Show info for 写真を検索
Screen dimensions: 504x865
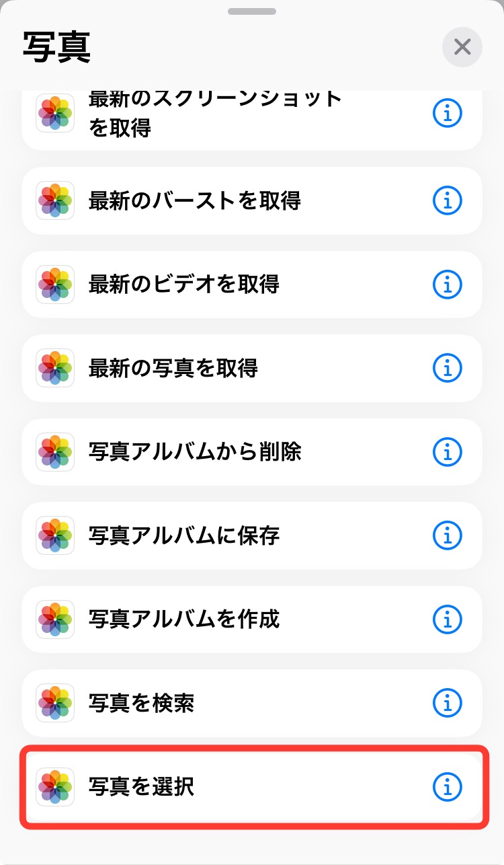[x=447, y=703]
